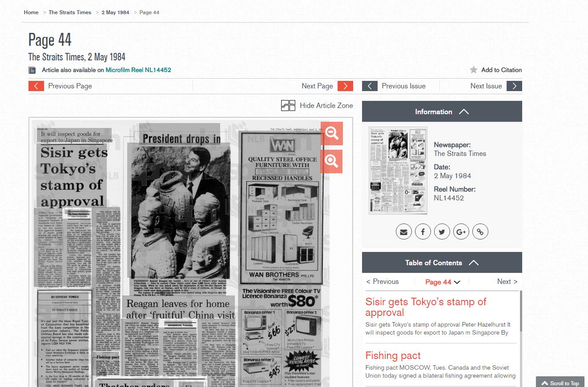The width and height of the screenshot is (588, 387).
Task: Click the Hide Article Zone grid icon
Action: point(288,105)
